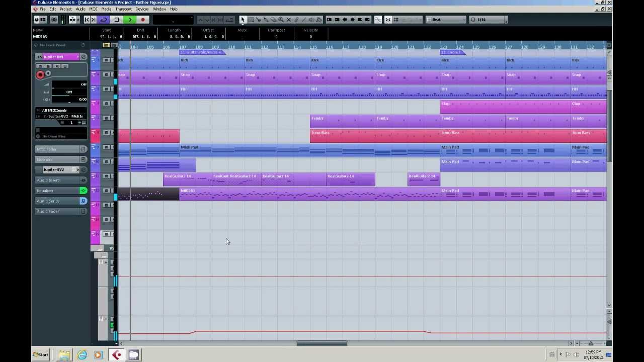Select the Juno Bass clip at bar 115

[375, 136]
